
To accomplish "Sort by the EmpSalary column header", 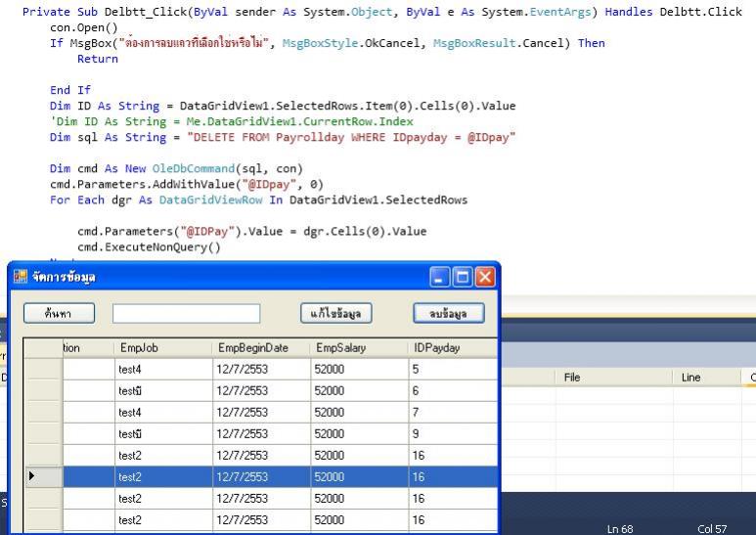I will pyautogui.click(x=358, y=347).
